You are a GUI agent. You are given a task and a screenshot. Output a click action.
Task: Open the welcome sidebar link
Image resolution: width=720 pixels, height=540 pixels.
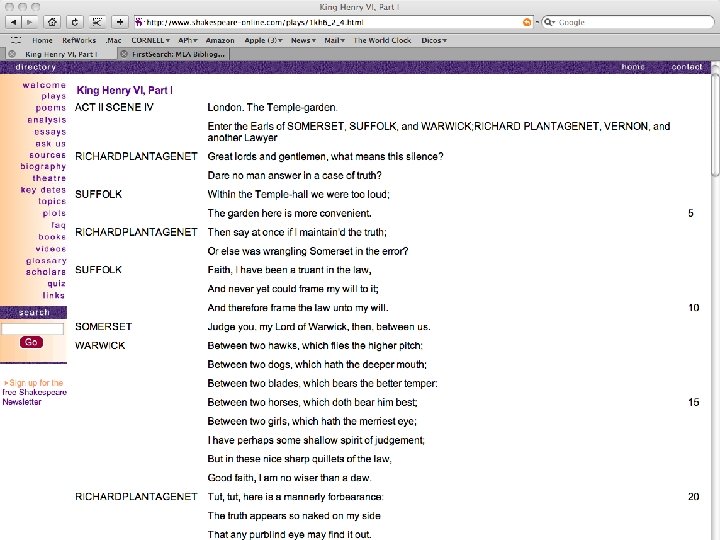tap(44, 85)
